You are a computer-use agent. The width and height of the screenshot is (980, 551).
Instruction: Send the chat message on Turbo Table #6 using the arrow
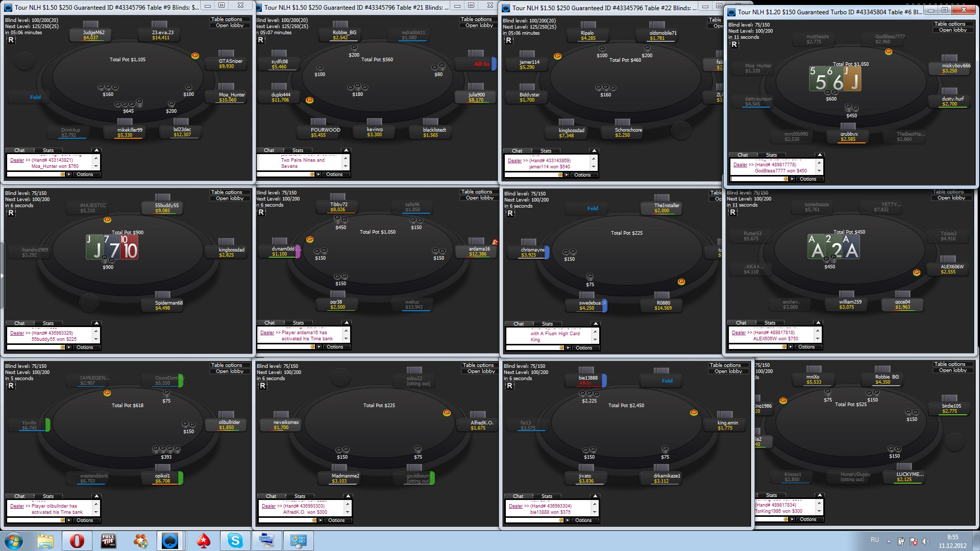pos(792,179)
